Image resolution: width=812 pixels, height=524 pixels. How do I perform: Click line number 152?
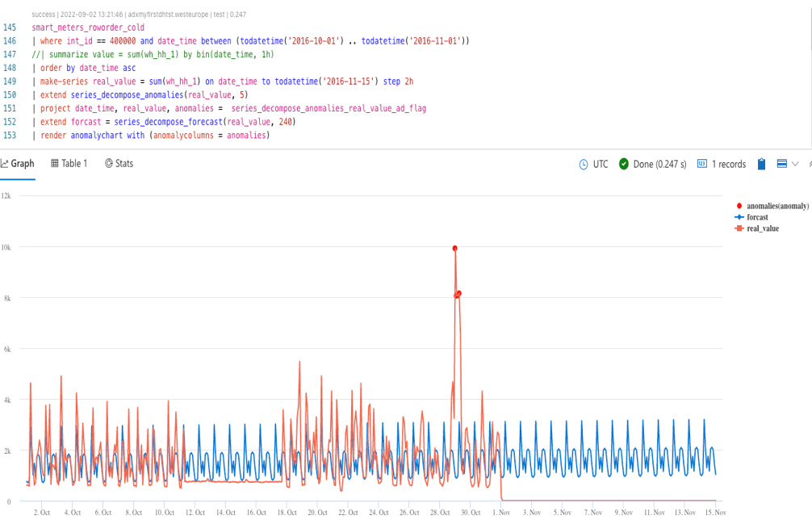(10, 122)
